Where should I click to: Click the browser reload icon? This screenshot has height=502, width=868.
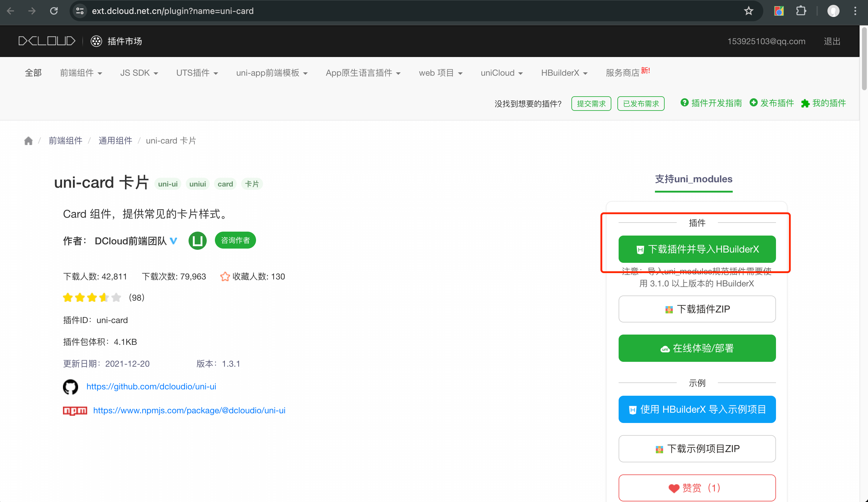(x=54, y=11)
